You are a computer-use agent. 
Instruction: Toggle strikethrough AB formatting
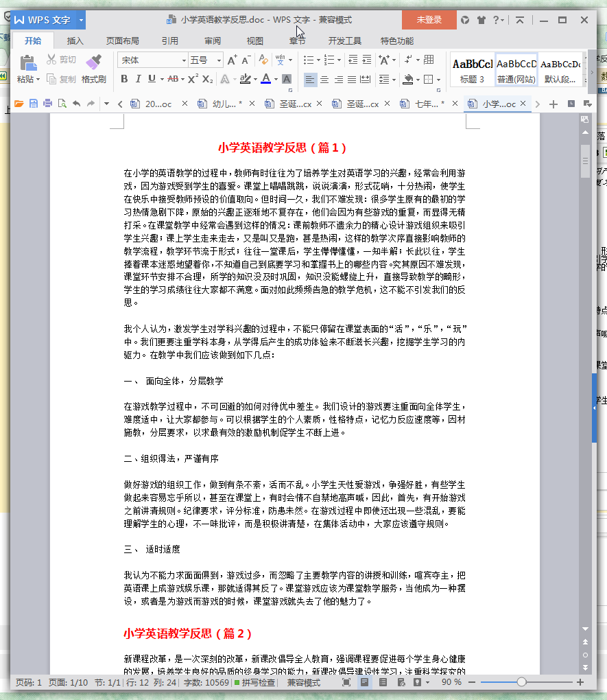click(x=173, y=79)
